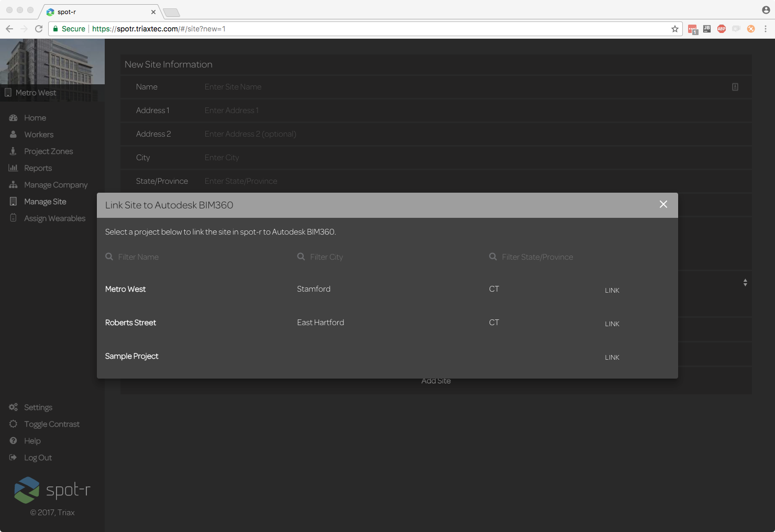Screen dimensions: 775x532
Task: Click the Log Out arrow icon
Action: coord(13,457)
